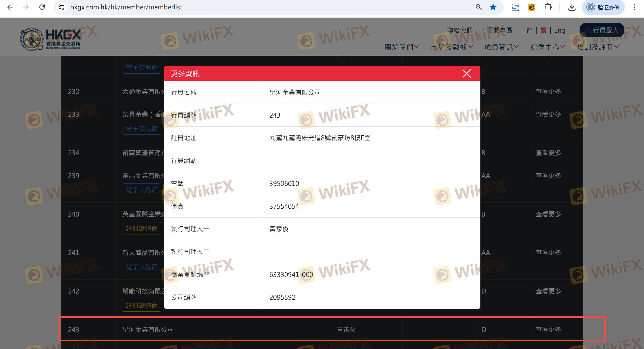Screen dimensions: 644x349
Task: Reload the page with refresh icon
Action: pyautogui.click(x=42, y=7)
